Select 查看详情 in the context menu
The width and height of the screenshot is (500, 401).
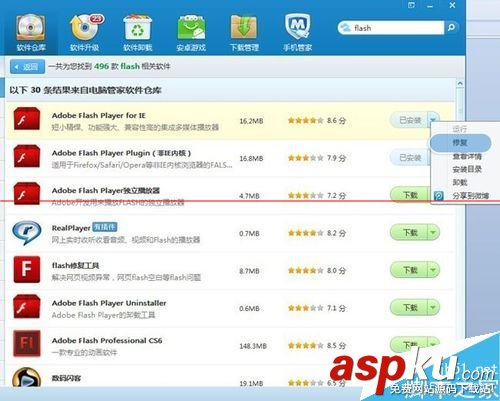[467, 156]
